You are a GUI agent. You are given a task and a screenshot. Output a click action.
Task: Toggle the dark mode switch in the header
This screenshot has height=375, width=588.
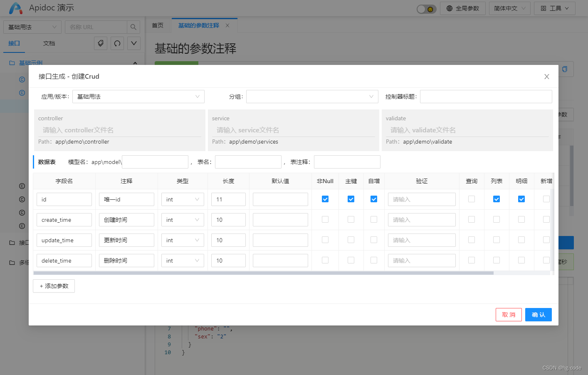click(425, 8)
